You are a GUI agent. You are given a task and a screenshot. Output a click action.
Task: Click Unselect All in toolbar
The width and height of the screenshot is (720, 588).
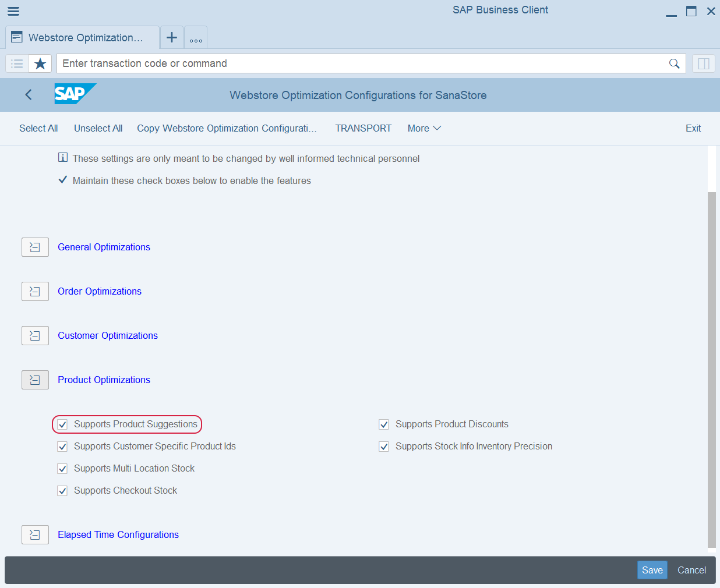coord(98,128)
